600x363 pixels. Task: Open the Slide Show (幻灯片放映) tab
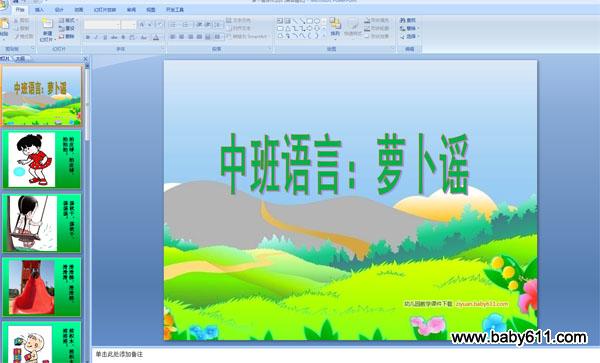point(105,10)
